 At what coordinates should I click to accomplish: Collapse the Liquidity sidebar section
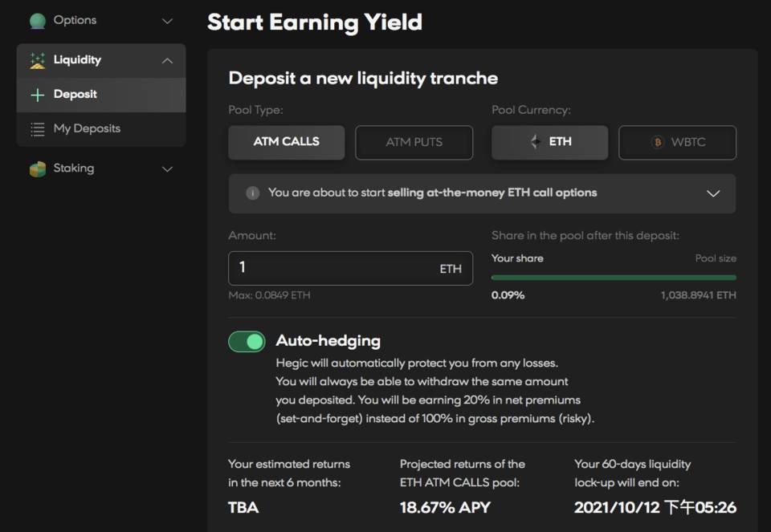[167, 60]
